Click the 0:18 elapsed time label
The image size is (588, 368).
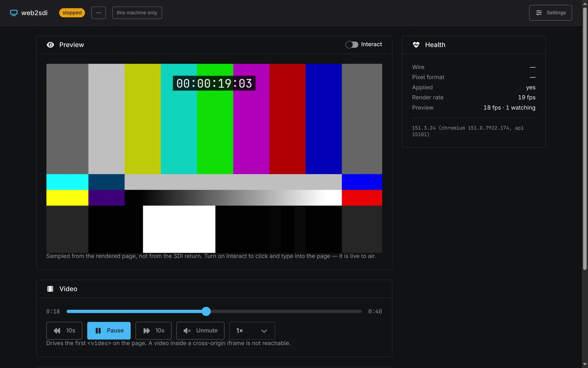click(x=53, y=311)
